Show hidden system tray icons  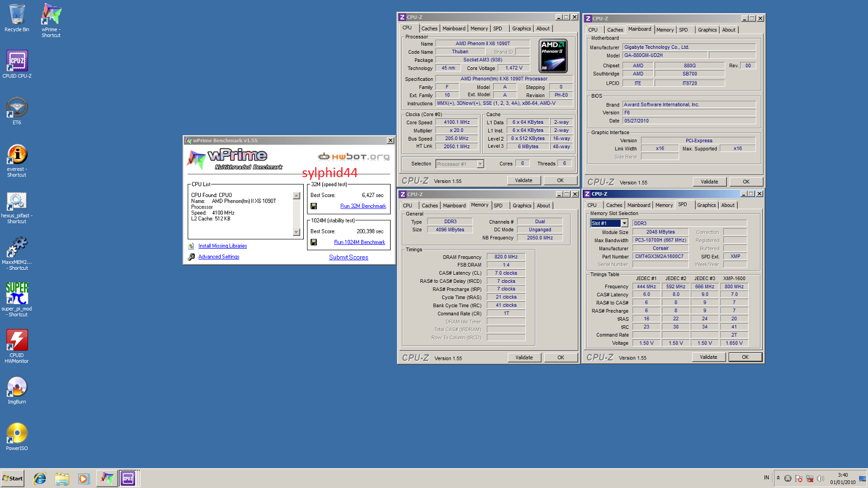pos(778,478)
